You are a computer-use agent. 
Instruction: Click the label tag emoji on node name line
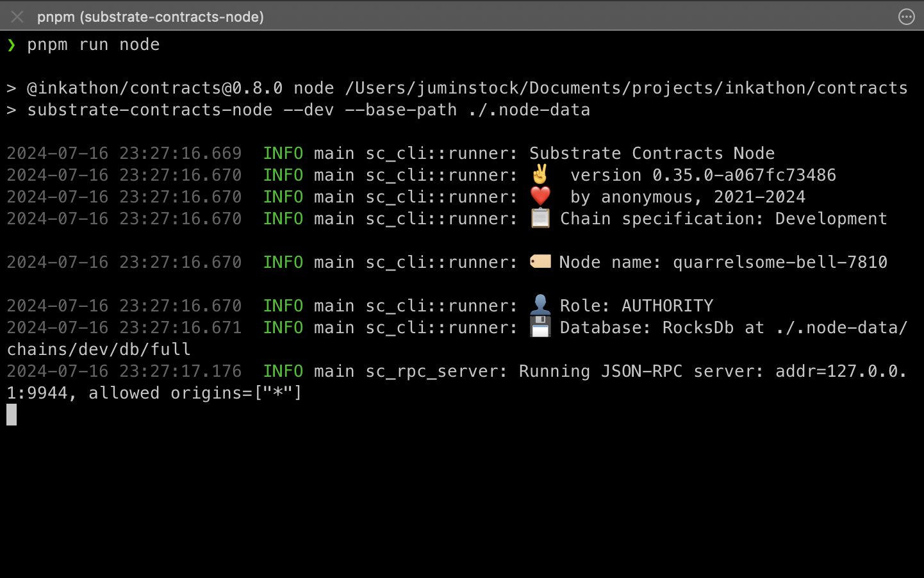(540, 261)
